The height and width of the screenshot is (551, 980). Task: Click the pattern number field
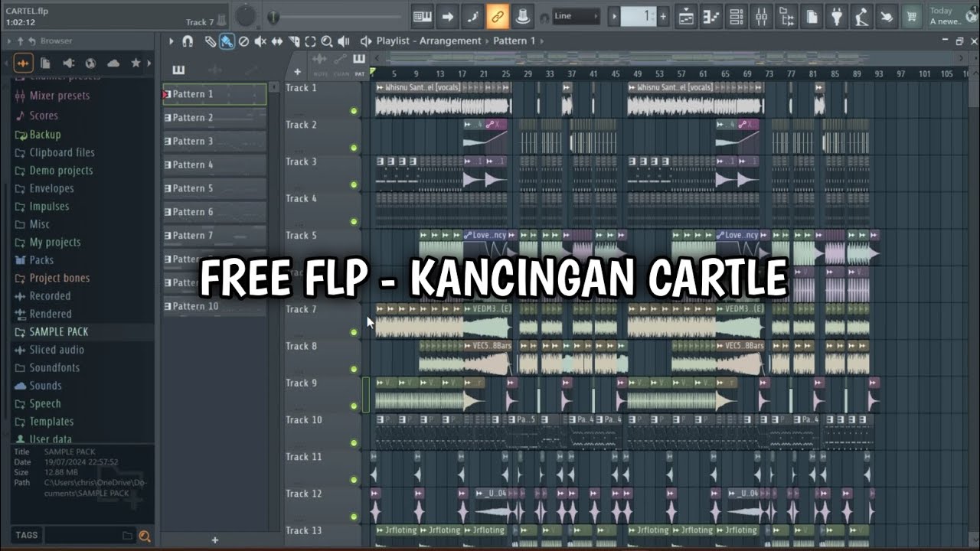pyautogui.click(x=639, y=16)
